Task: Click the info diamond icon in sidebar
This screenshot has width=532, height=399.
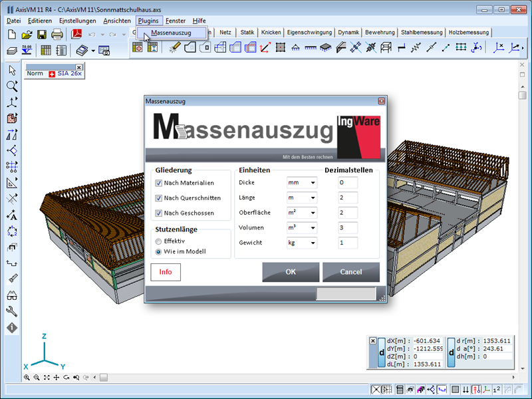Action: 11,328
